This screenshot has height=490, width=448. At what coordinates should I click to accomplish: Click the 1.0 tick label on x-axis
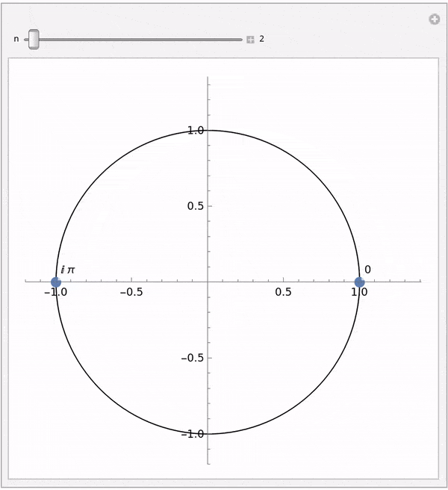pyautogui.click(x=359, y=292)
